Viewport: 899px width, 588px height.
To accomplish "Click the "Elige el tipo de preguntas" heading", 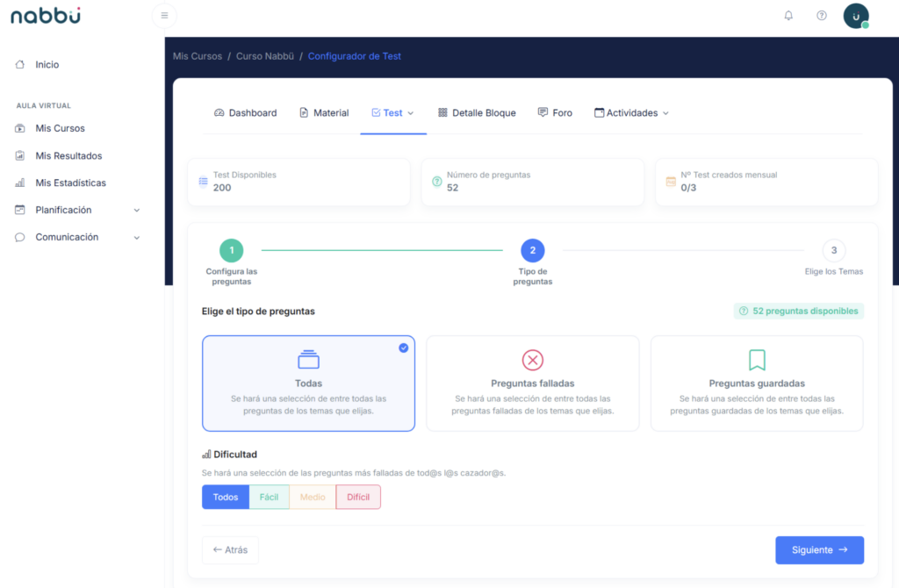I will pos(258,312).
